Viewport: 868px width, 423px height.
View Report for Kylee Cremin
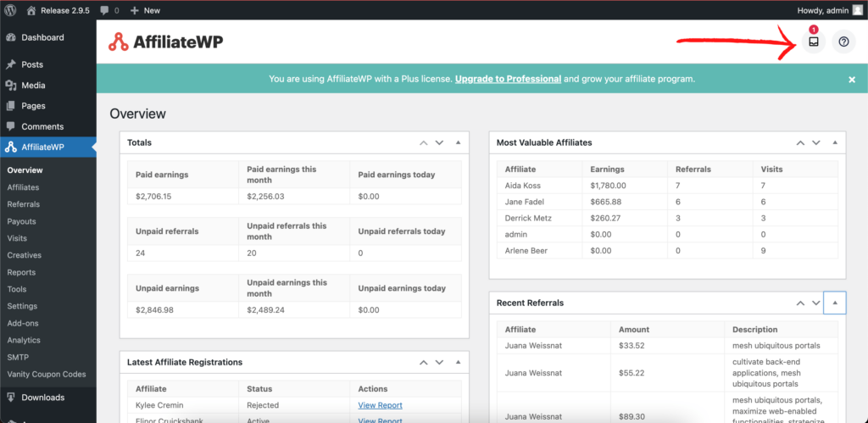tap(381, 405)
